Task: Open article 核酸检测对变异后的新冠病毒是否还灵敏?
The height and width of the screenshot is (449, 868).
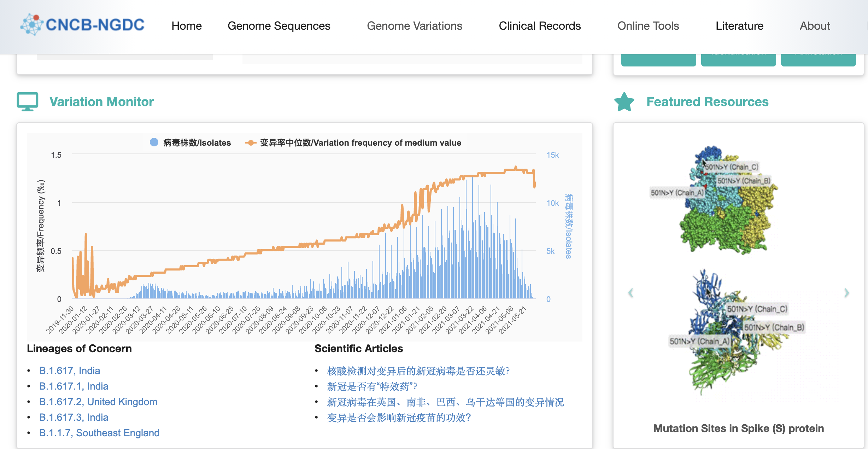Action: 418,371
